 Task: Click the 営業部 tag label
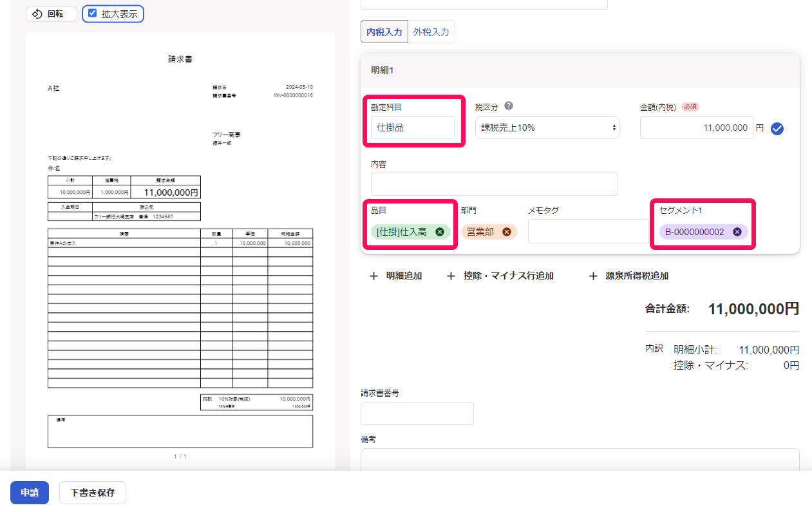pos(480,232)
